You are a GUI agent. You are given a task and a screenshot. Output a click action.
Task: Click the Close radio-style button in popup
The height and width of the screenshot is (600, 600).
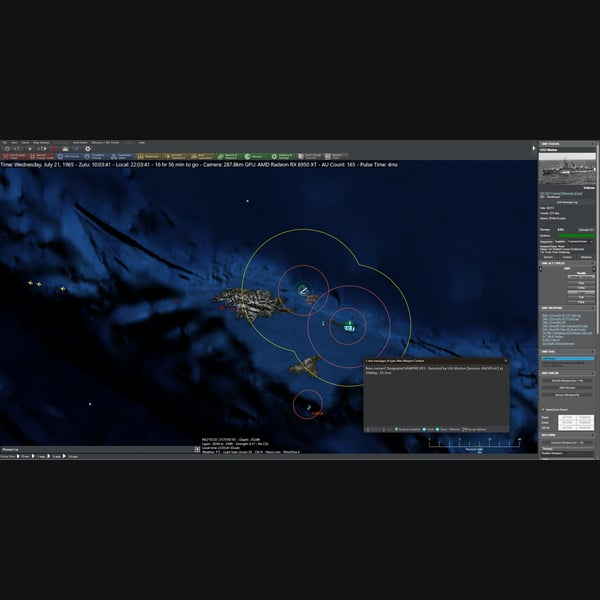tap(428, 429)
